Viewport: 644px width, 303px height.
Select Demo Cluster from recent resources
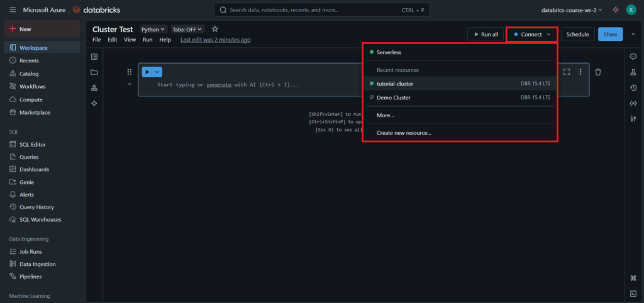coord(460,98)
